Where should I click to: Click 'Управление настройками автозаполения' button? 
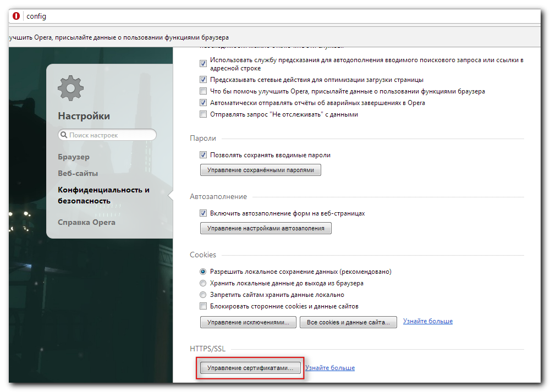[266, 228]
